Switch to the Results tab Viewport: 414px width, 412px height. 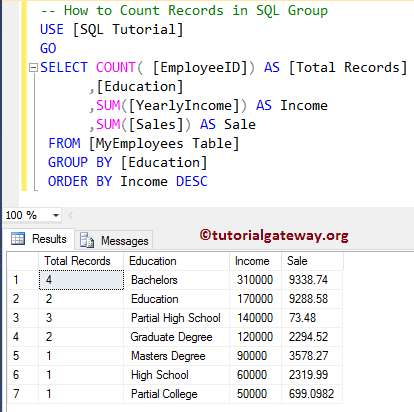click(40, 239)
